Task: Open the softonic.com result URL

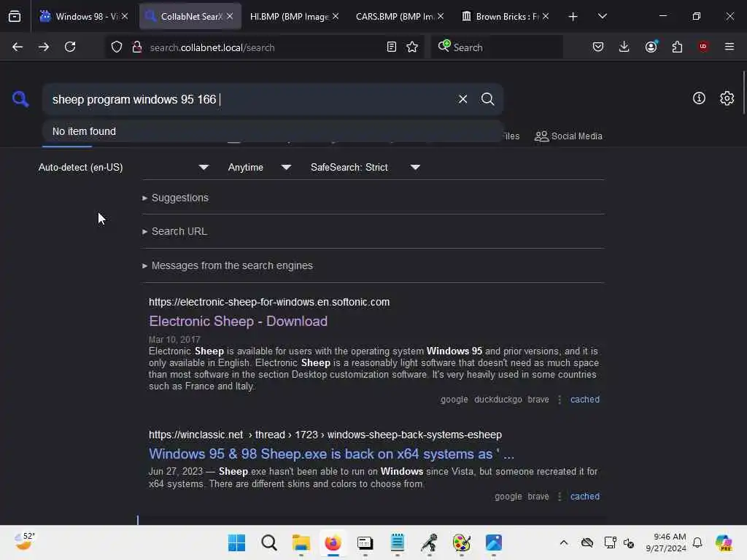Action: click(x=269, y=303)
